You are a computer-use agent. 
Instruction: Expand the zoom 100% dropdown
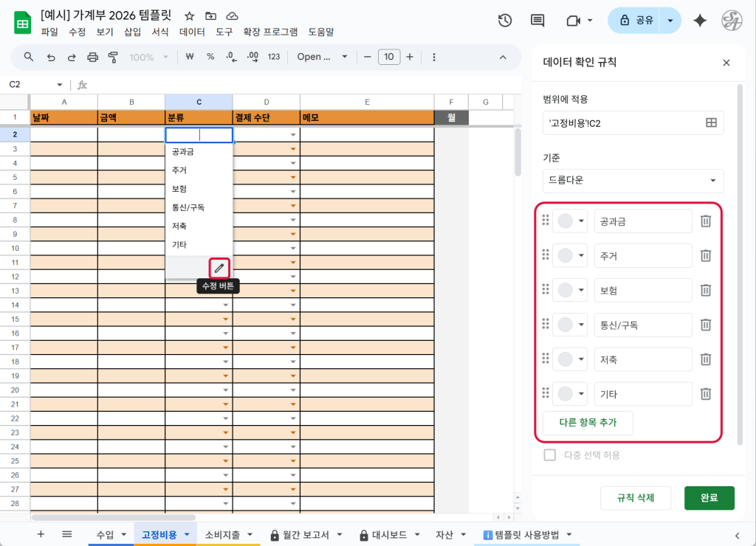click(x=148, y=57)
